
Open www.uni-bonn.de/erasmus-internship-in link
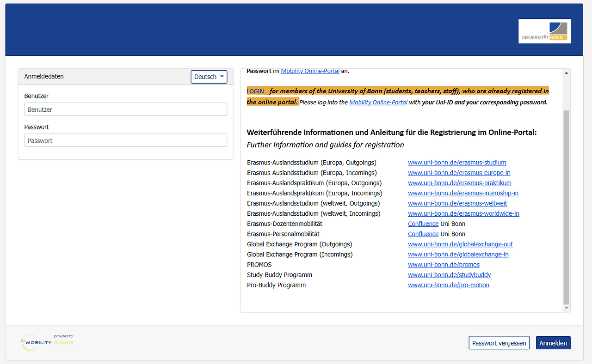pyautogui.click(x=463, y=193)
